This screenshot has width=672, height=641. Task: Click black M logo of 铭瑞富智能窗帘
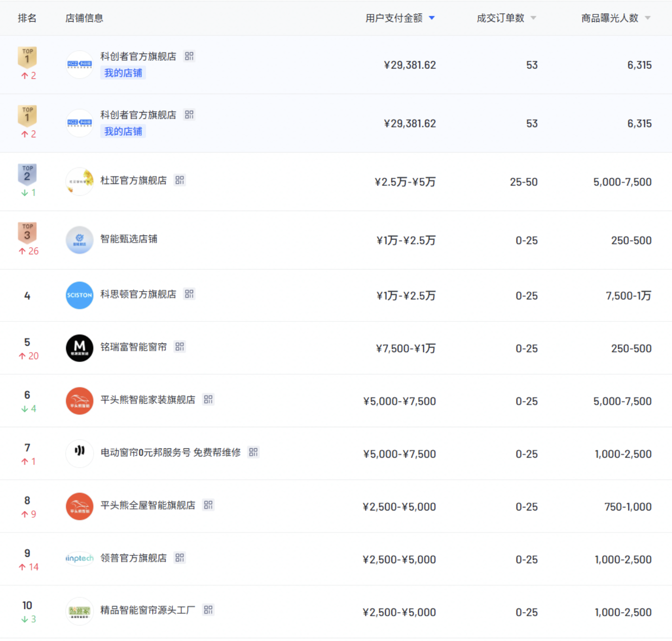(80, 348)
